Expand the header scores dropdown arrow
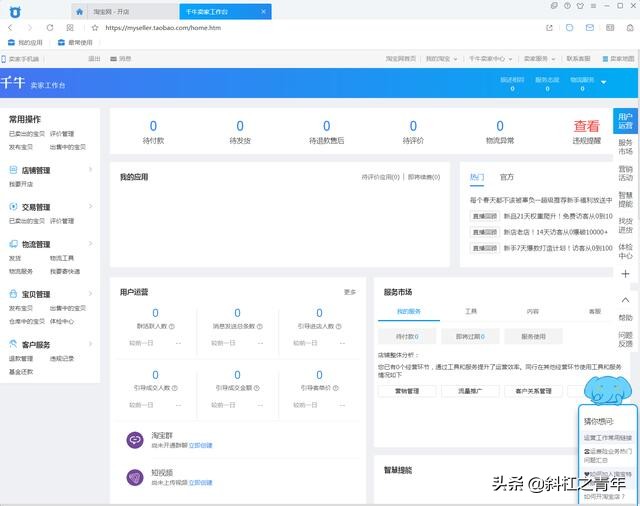Viewport: 640px width, 506px height. (x=603, y=82)
